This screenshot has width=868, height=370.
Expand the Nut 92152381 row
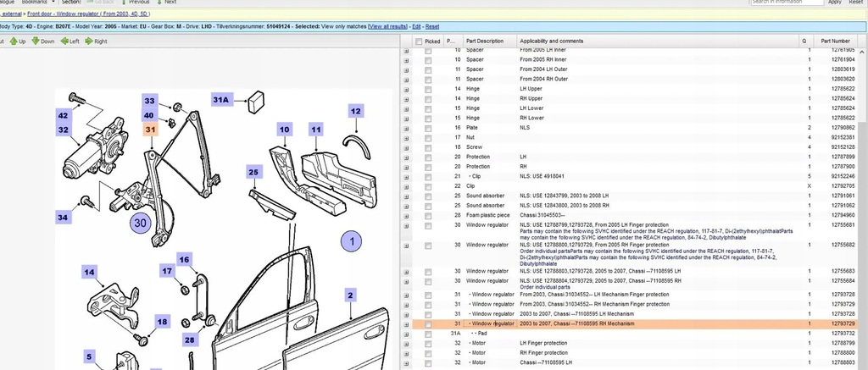[x=406, y=137]
